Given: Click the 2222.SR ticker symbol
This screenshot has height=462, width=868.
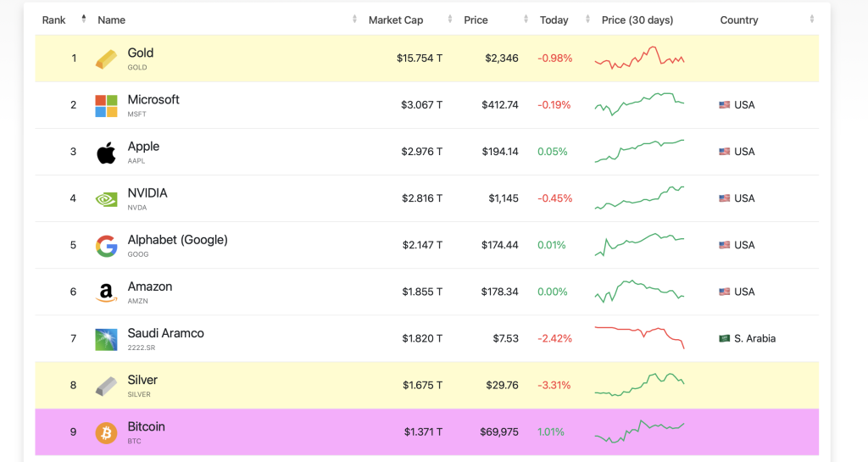Looking at the screenshot, I should 142,348.
